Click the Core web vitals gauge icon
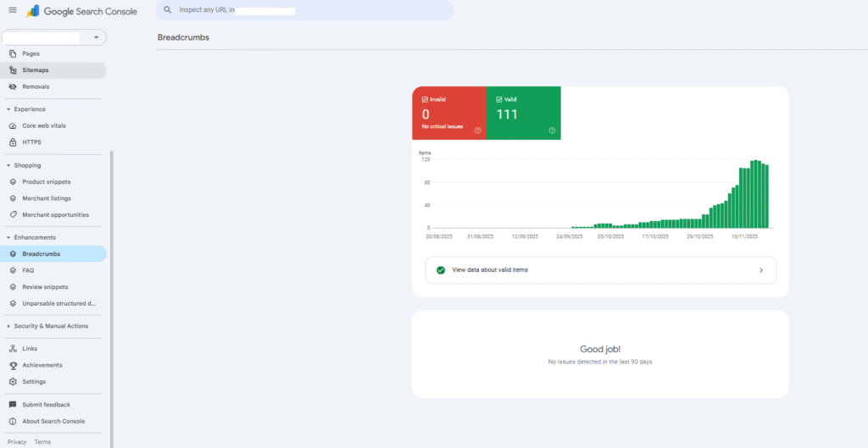The image size is (868, 448). (13, 125)
